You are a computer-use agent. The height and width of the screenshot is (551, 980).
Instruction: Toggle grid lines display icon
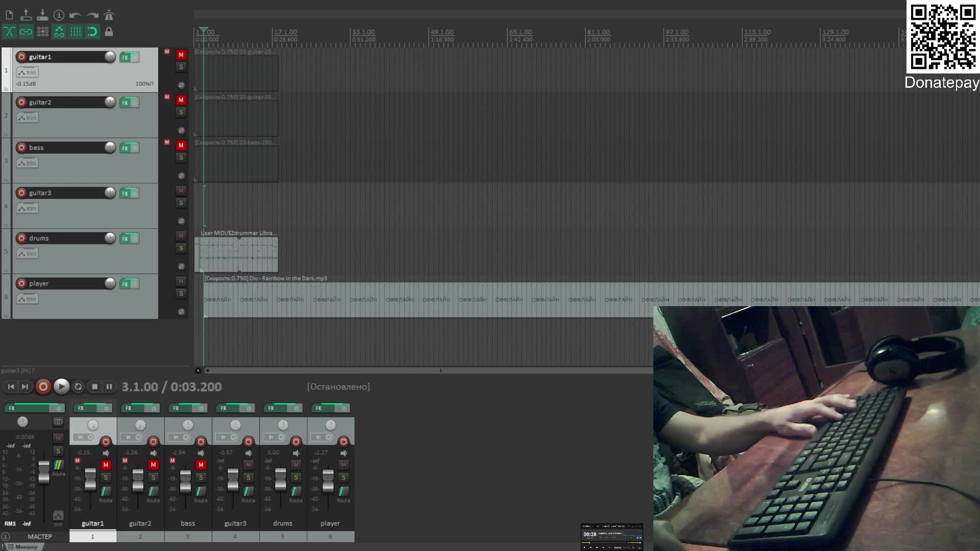point(76,32)
